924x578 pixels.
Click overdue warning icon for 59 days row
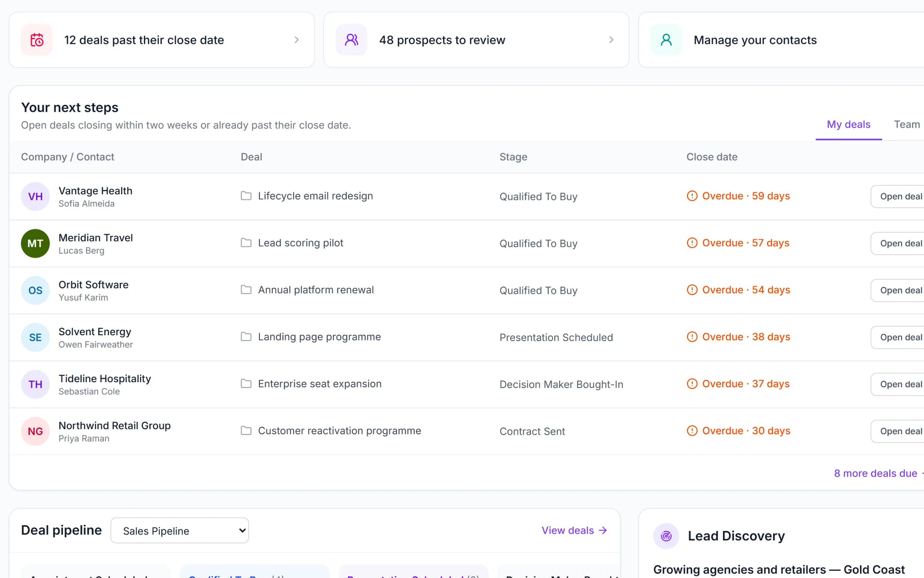click(x=692, y=196)
